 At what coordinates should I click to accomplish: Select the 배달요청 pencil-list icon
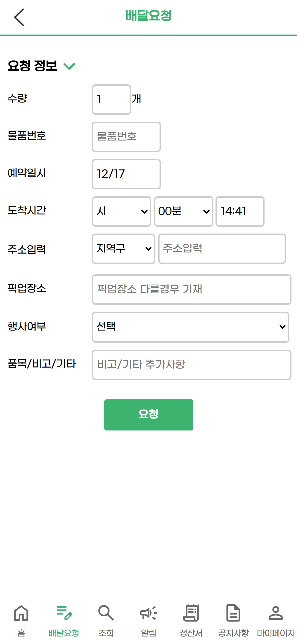(64, 613)
